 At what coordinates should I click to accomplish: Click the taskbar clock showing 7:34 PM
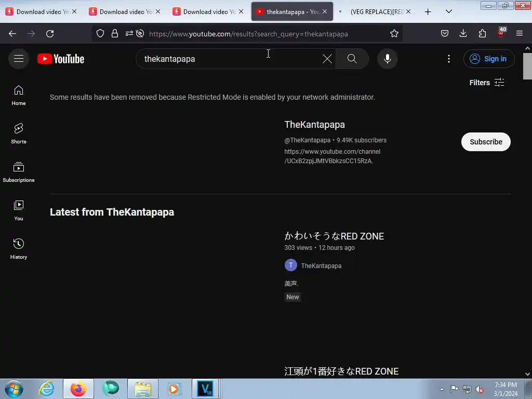[x=506, y=389]
